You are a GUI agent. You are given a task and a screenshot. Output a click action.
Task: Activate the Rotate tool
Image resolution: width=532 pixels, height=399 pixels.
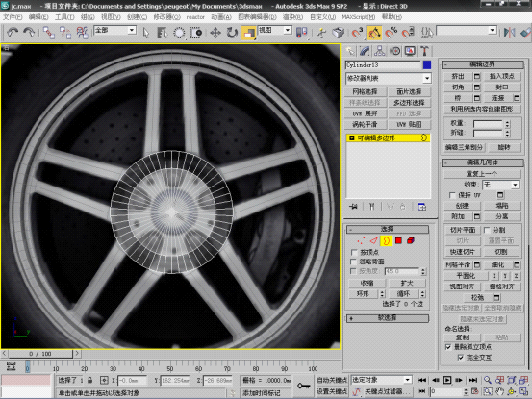click(232, 33)
